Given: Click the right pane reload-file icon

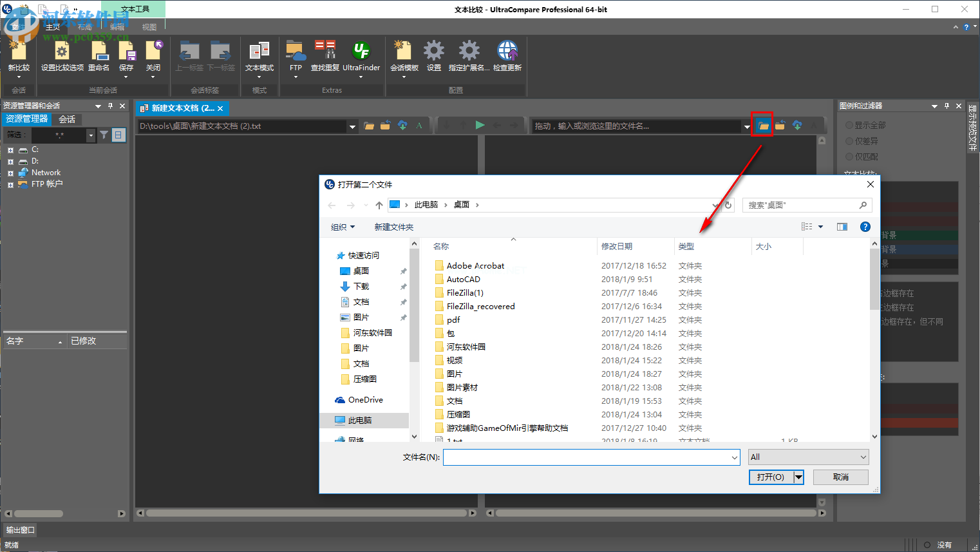Looking at the screenshot, I should point(780,126).
